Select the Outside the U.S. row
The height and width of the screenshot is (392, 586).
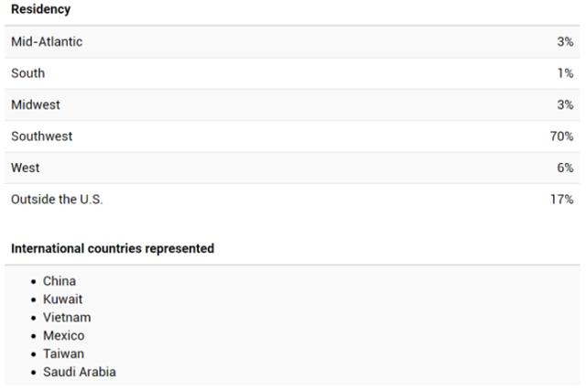[292, 199]
